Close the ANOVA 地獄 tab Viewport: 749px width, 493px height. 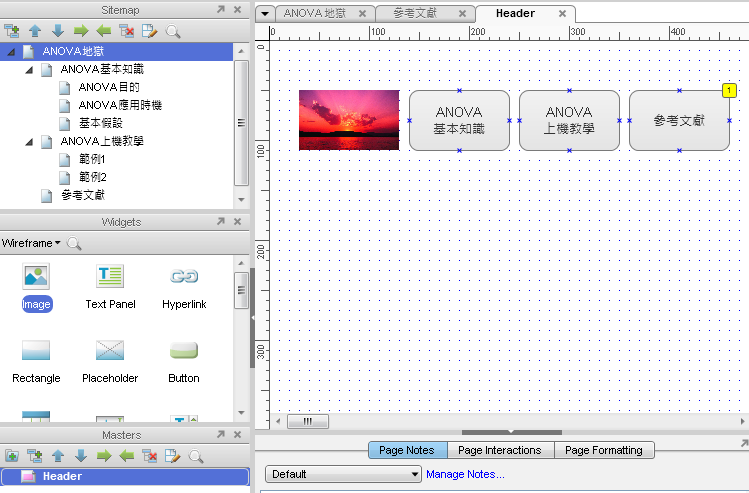point(363,13)
